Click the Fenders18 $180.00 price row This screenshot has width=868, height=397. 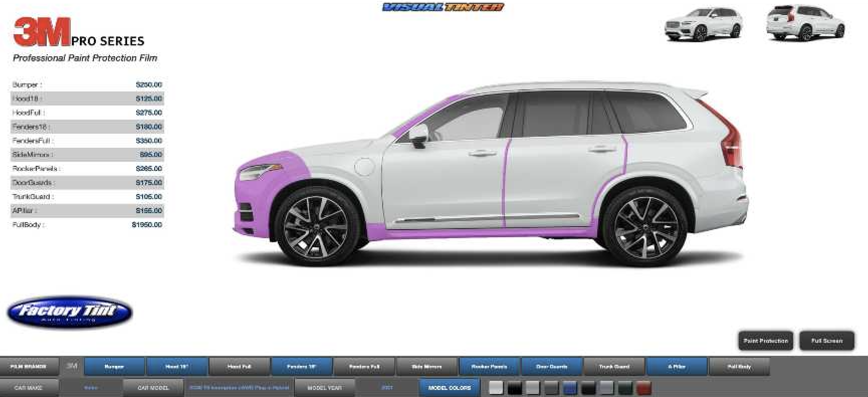point(87,127)
